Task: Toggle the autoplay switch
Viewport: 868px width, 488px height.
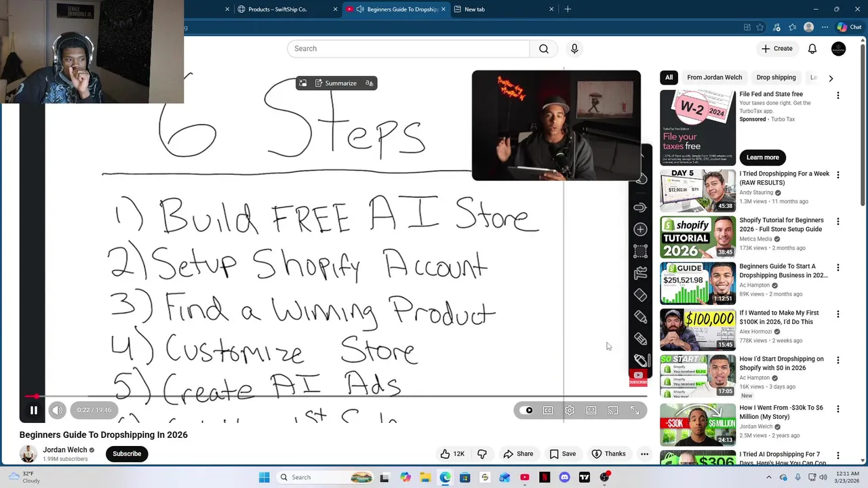Action: coord(527,411)
